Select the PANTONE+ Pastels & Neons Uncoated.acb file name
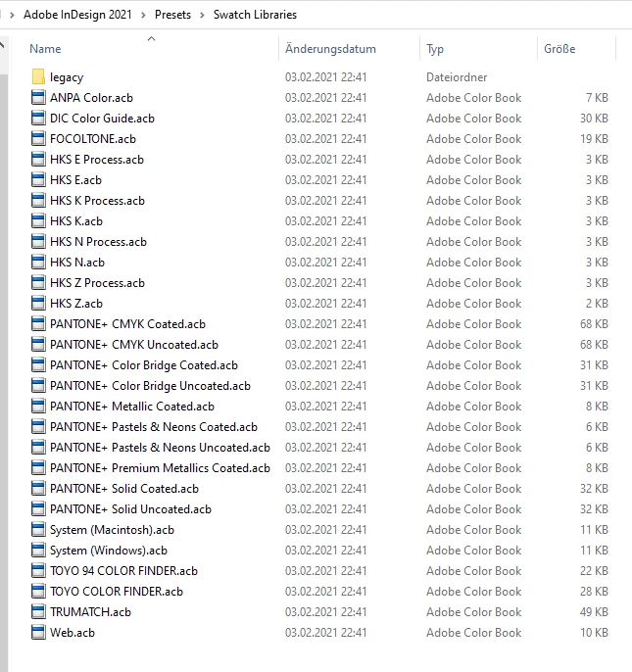The width and height of the screenshot is (632, 672). pos(160,448)
